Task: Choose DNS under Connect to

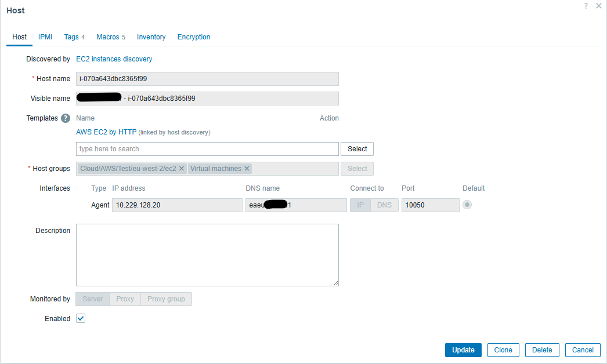Action: click(x=384, y=205)
